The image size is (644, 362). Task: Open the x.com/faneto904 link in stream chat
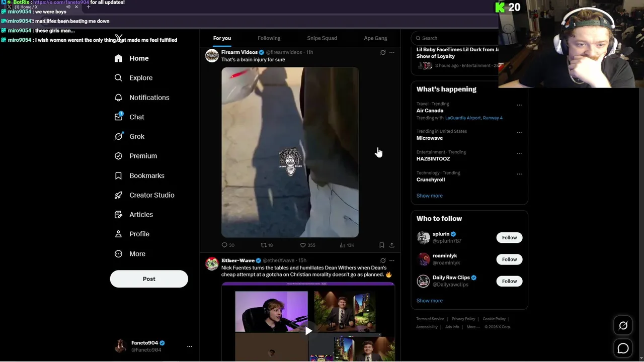(61, 3)
